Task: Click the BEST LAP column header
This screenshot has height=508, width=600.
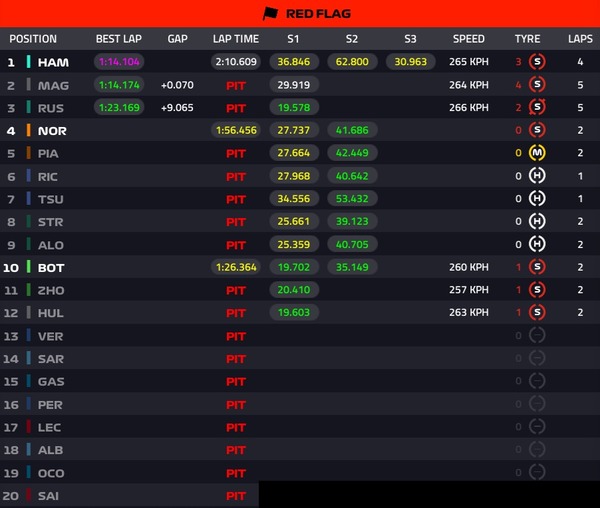Action: pyautogui.click(x=119, y=39)
